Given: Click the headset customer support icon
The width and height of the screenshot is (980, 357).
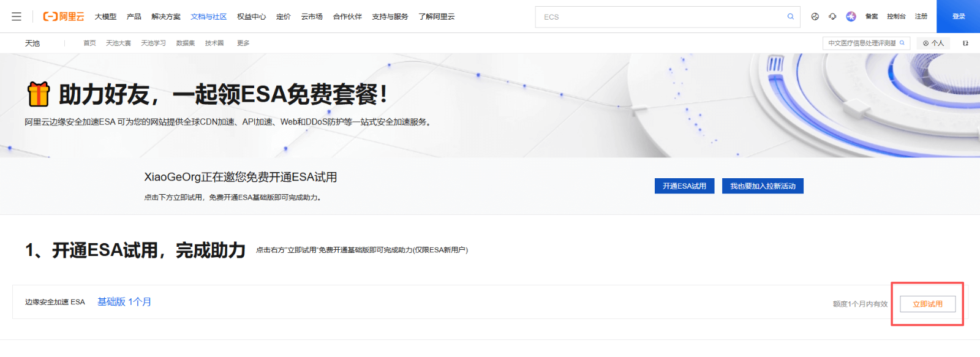Looking at the screenshot, I should pyautogui.click(x=832, y=17).
